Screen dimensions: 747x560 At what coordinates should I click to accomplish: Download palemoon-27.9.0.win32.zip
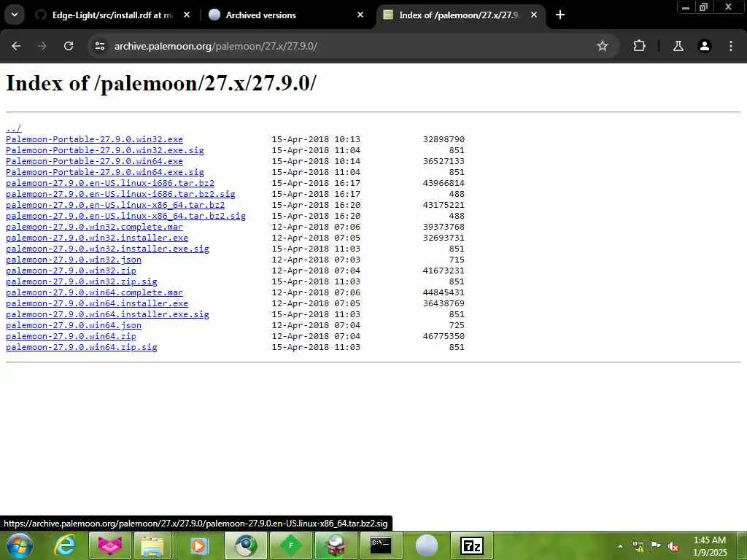tap(71, 271)
